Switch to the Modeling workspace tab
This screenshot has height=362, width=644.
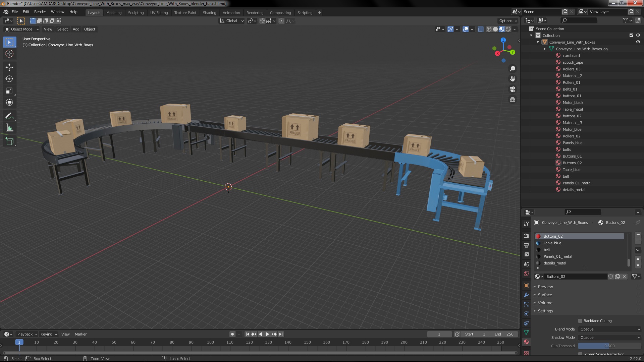click(114, 13)
